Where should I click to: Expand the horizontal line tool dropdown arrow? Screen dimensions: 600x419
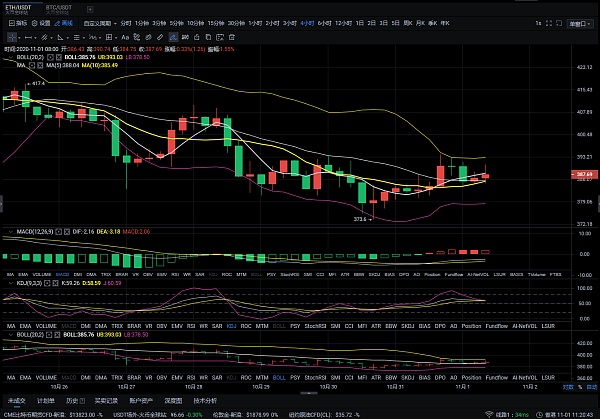(35, 38)
